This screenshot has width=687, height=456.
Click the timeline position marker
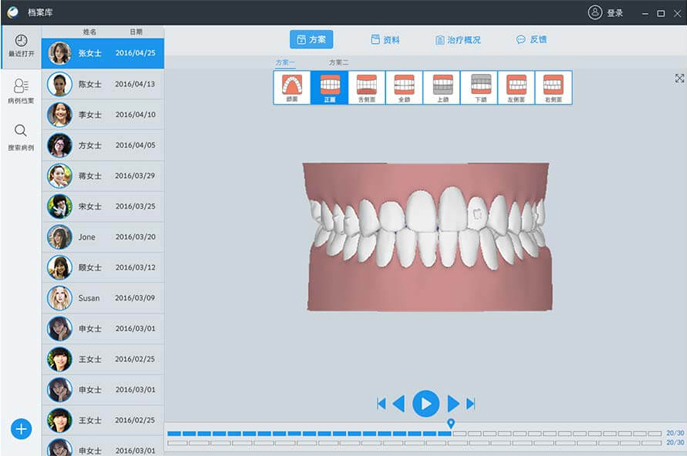451,424
